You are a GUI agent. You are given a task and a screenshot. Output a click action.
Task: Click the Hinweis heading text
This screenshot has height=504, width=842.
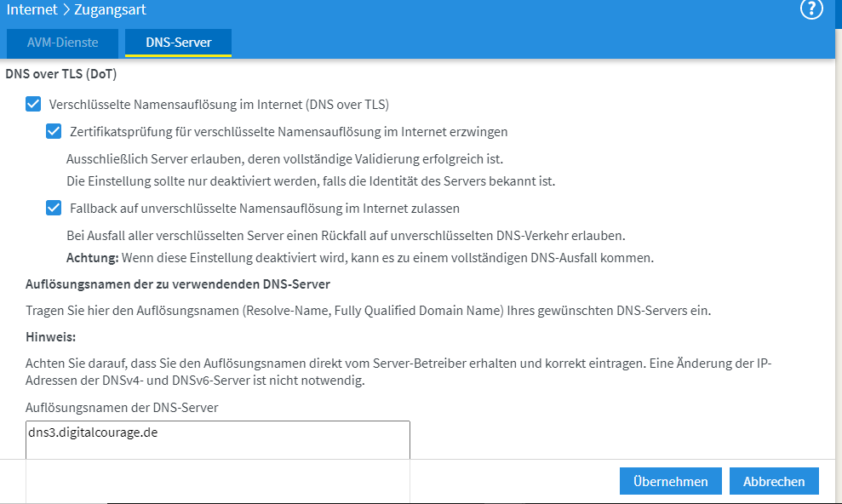[50, 337]
